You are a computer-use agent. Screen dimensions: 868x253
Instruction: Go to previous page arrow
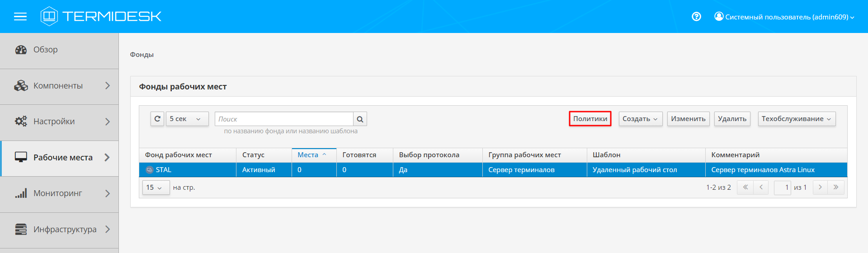pyautogui.click(x=761, y=187)
